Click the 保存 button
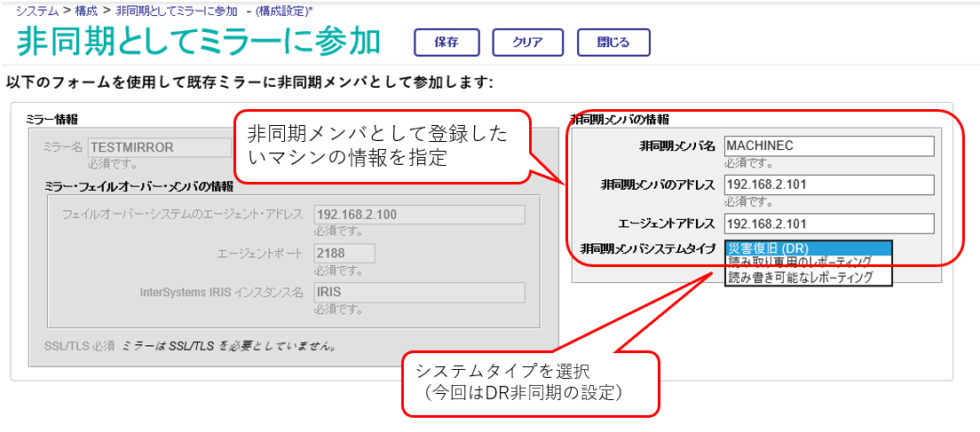Image resolution: width=980 pixels, height=432 pixels. click(x=447, y=43)
